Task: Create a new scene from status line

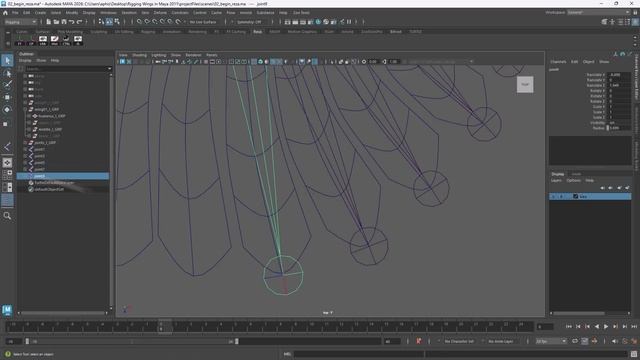Action: click(x=48, y=22)
